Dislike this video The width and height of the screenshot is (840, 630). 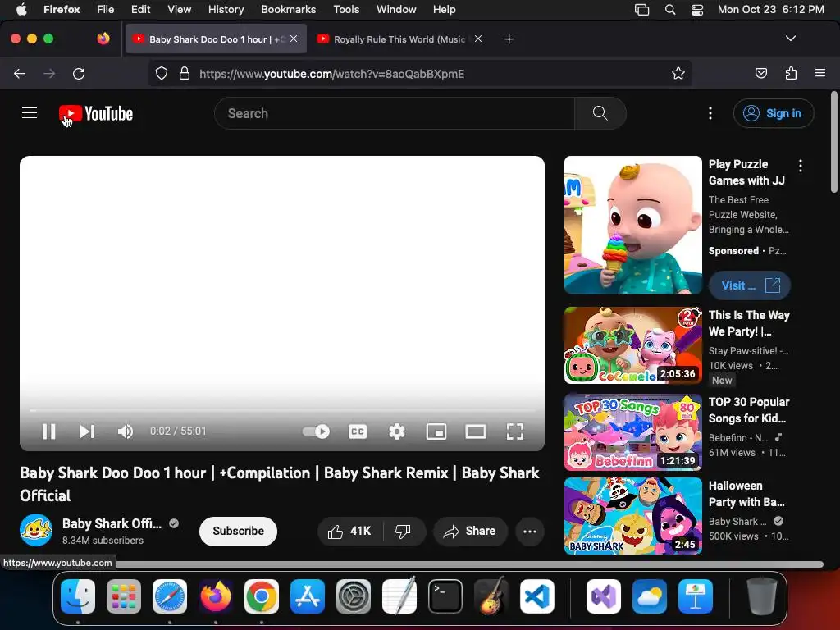[404, 531]
